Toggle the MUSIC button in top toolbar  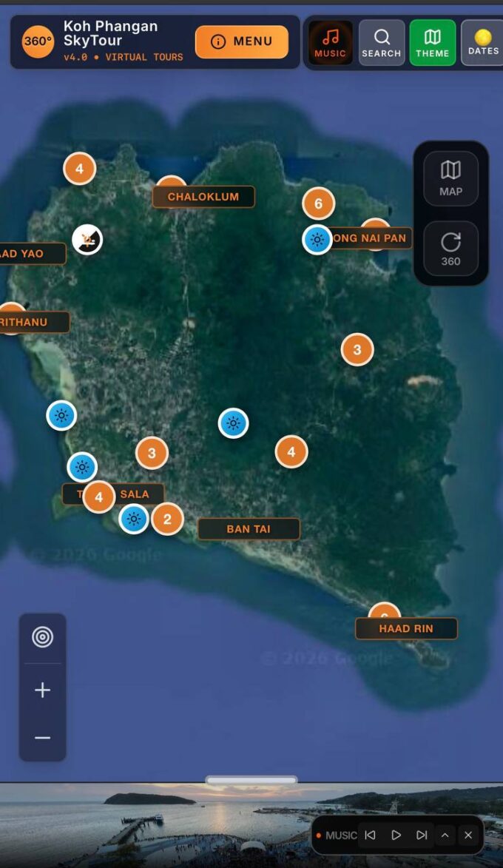point(331,43)
